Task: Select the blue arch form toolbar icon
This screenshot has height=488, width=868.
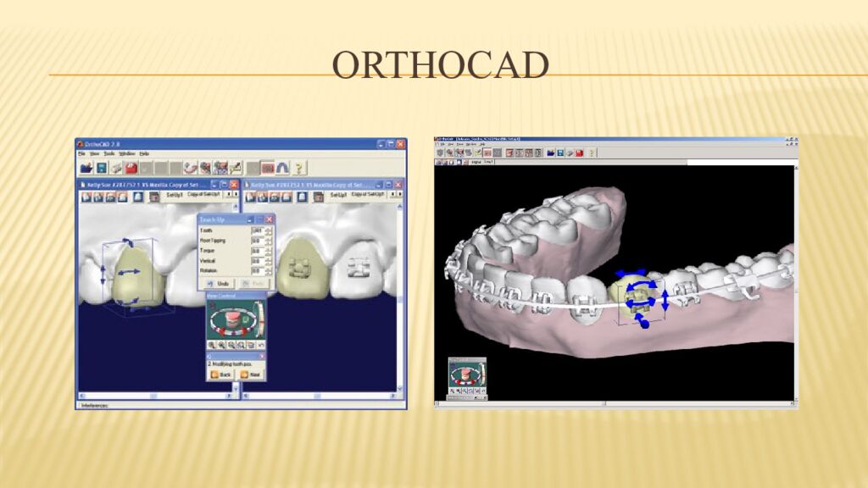Action: coord(281,168)
